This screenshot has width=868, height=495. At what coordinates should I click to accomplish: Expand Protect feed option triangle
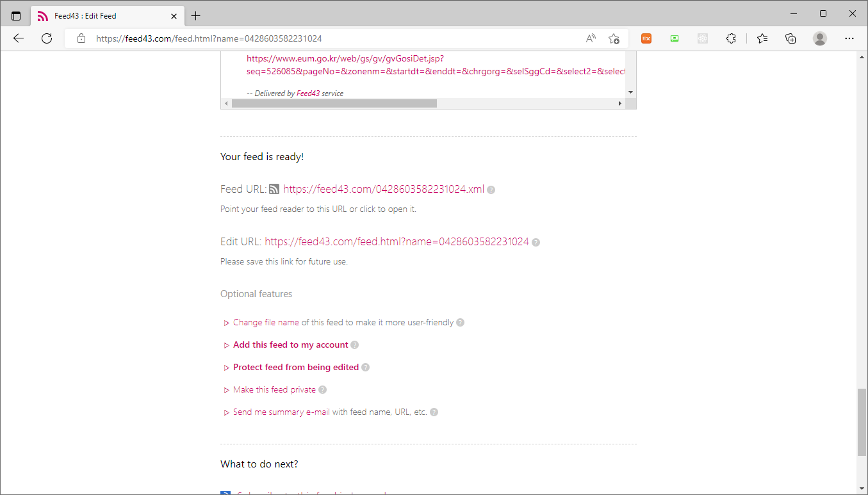pyautogui.click(x=227, y=368)
